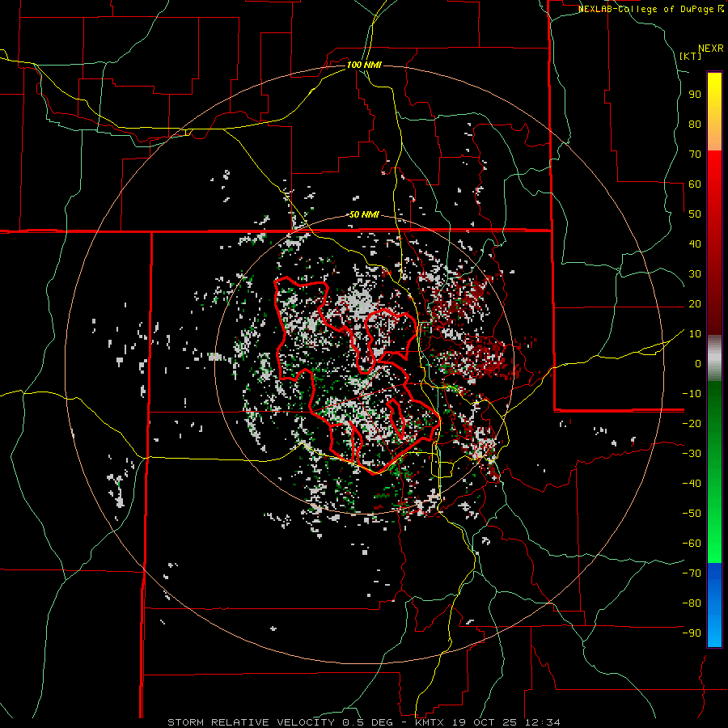Click the -40 value on the scale

pyautogui.click(x=692, y=484)
